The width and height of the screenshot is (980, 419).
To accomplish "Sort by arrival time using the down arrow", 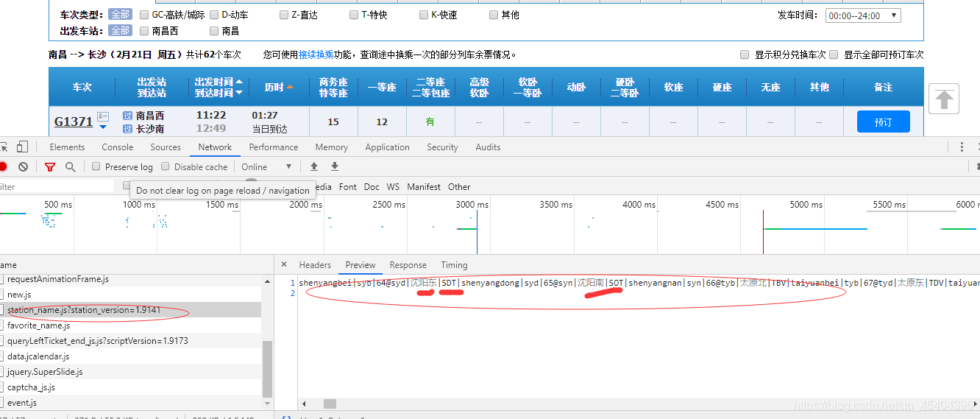I will pos(239,93).
